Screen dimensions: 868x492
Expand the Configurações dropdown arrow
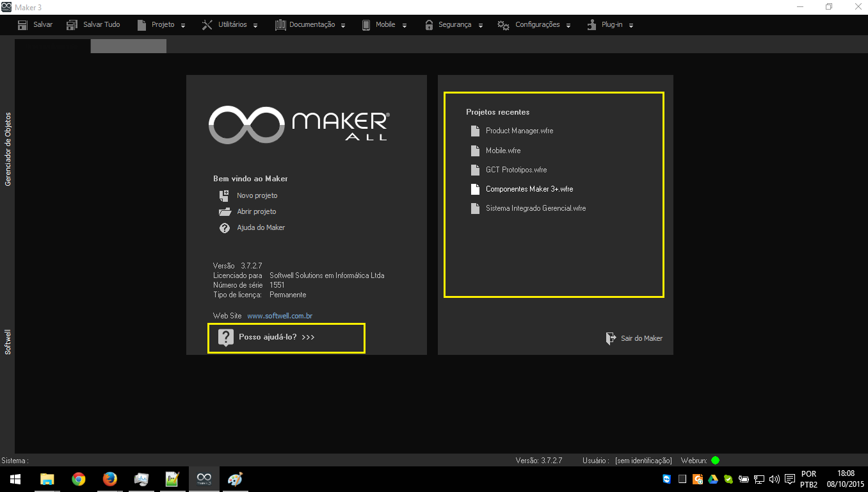568,26
